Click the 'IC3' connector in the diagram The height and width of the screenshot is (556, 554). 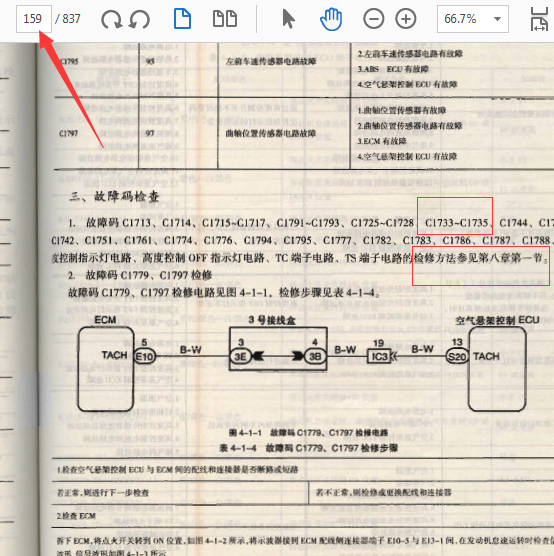pos(380,356)
